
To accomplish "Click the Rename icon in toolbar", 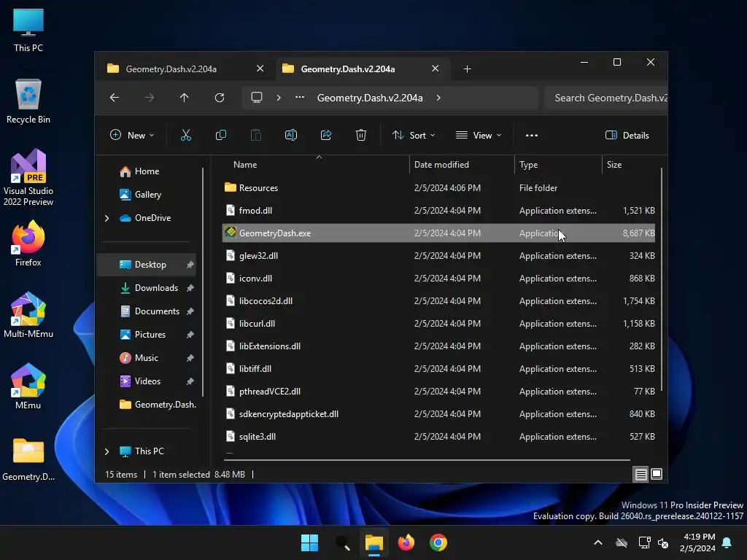I will click(291, 135).
